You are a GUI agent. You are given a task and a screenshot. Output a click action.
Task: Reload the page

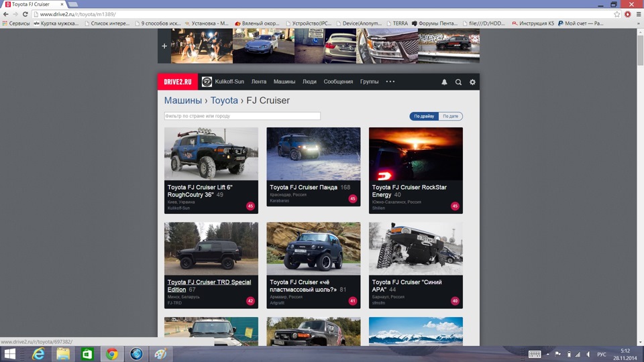[25, 14]
